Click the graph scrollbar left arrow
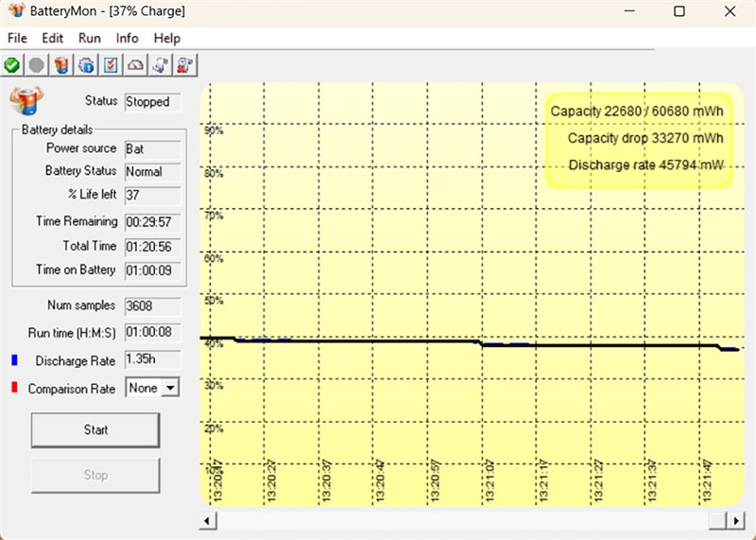Screen dimensions: 756x540 208,521
